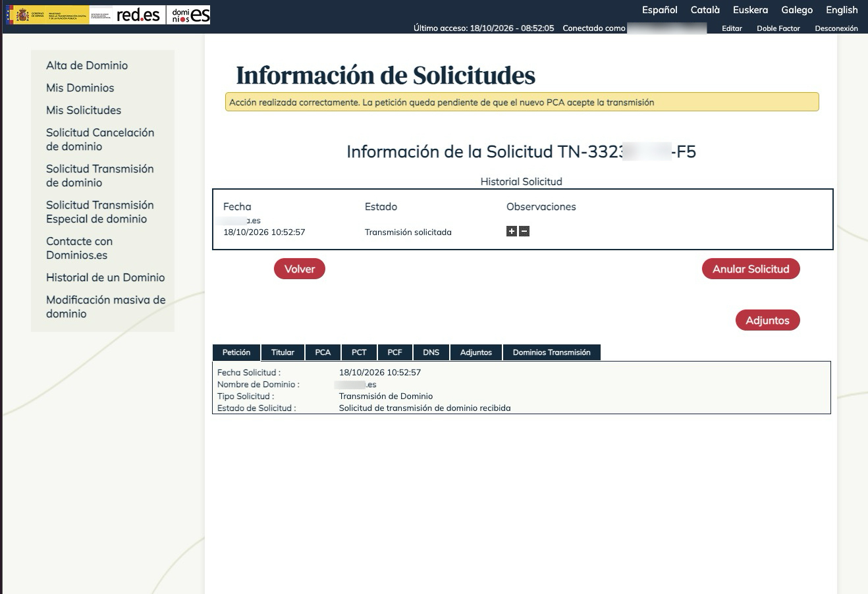Switch language to Català
The height and width of the screenshot is (594, 868).
coord(705,10)
